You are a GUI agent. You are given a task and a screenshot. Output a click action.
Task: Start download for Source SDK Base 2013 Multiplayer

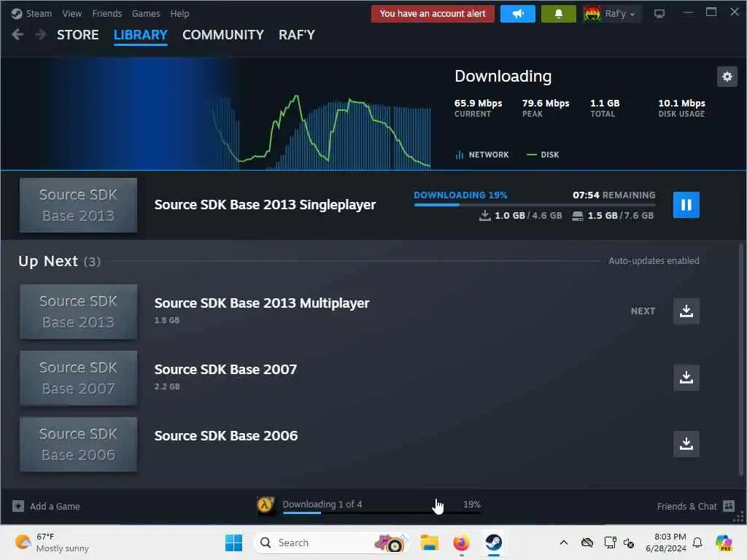pyautogui.click(x=686, y=311)
